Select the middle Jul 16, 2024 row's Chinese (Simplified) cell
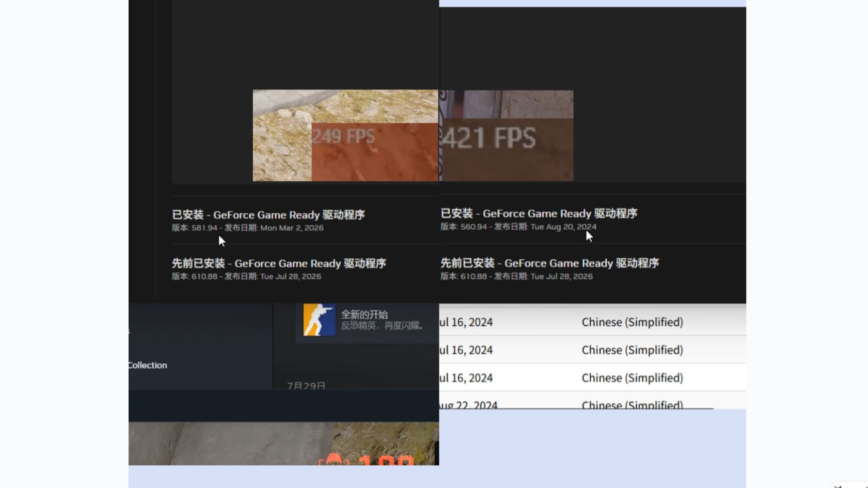 (633, 350)
